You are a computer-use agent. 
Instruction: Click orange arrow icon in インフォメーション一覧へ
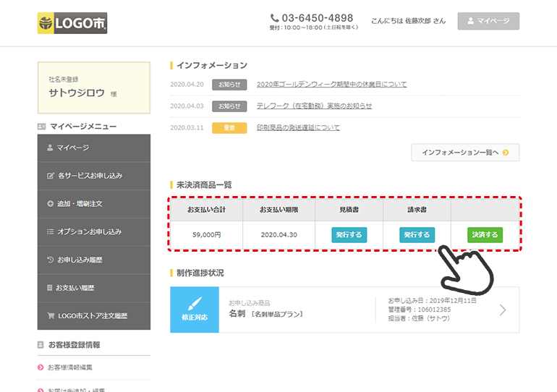[x=506, y=153]
